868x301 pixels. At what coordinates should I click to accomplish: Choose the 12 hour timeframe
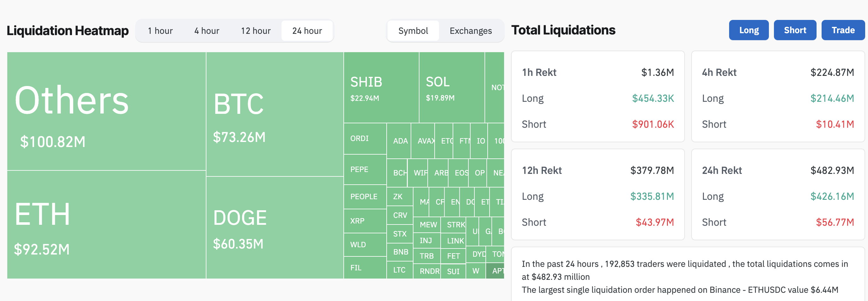(255, 31)
